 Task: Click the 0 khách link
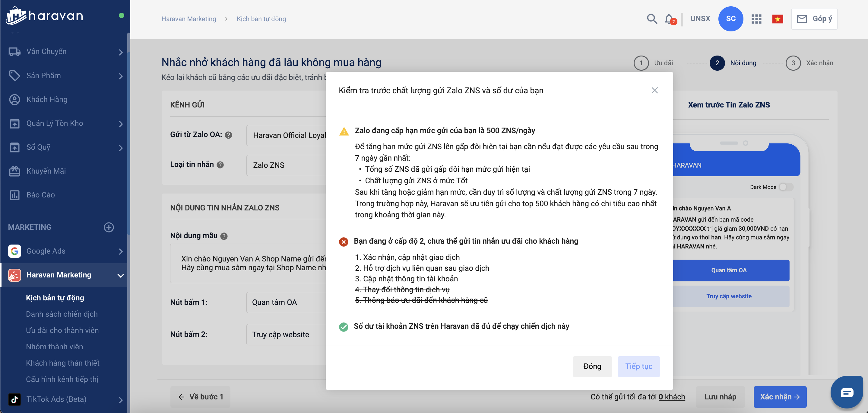[672, 397]
